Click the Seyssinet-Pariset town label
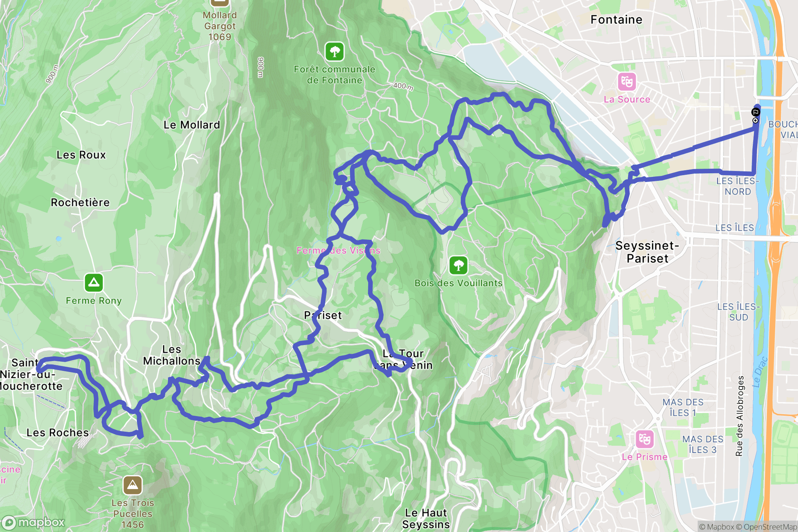798x532 pixels. [647, 252]
